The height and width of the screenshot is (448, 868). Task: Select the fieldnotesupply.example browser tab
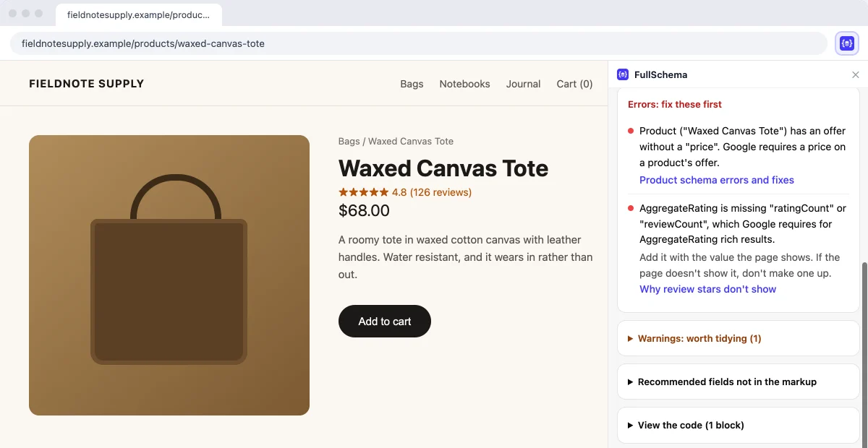click(139, 14)
